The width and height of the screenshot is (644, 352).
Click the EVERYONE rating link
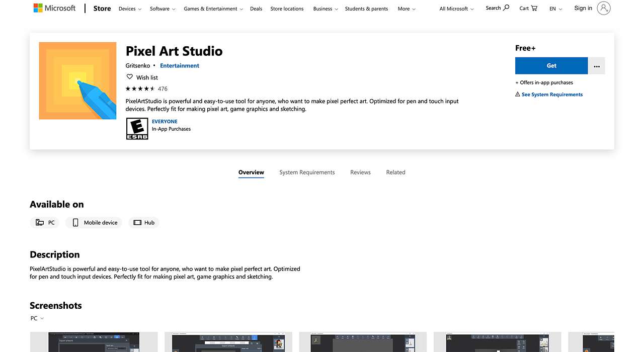[165, 121]
